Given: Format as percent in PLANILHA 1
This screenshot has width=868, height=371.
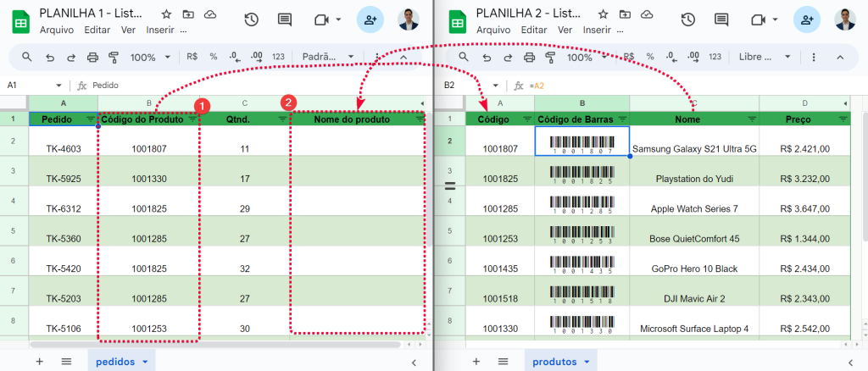Looking at the screenshot, I should [213, 57].
